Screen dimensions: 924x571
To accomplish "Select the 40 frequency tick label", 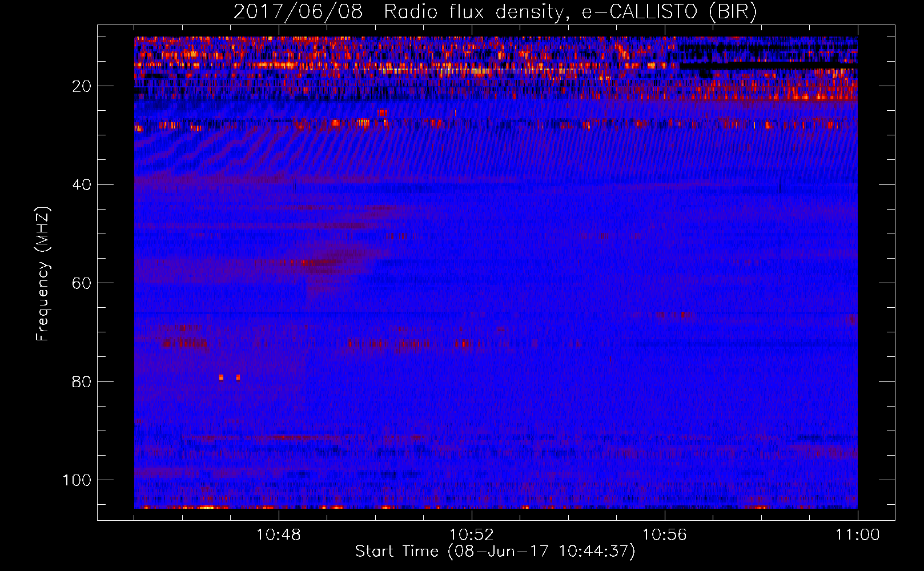I will click(x=82, y=185).
